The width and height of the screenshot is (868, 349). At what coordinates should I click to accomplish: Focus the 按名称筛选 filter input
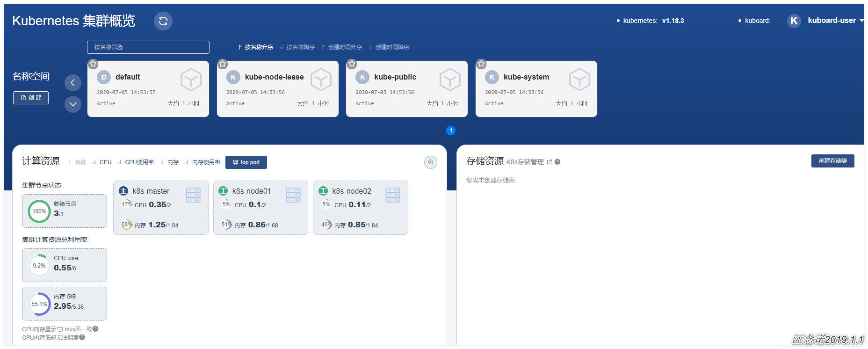148,47
